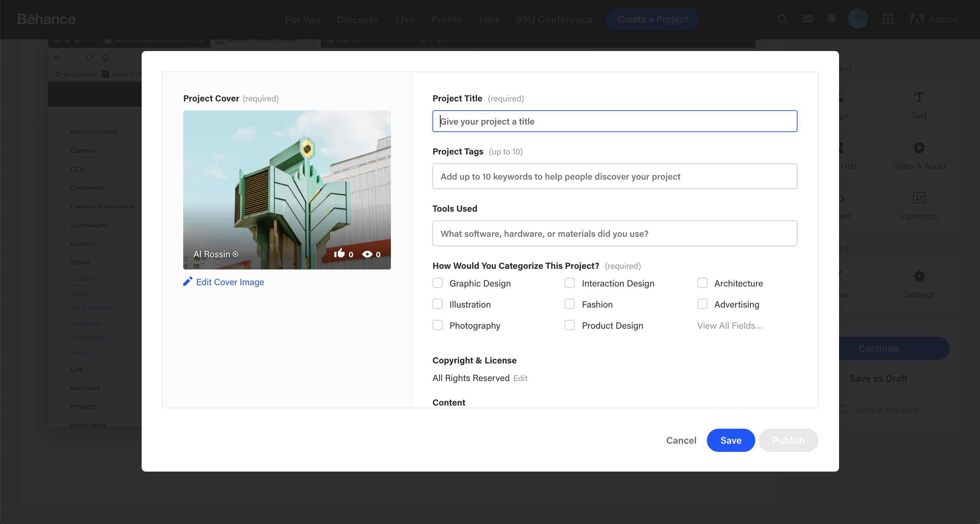
Task: Click the Profile menu tab
Action: 446,19
